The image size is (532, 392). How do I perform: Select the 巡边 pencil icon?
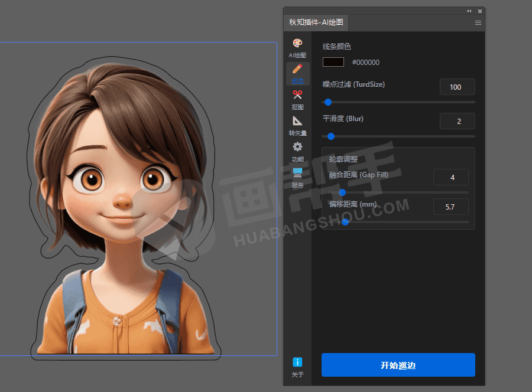[297, 73]
